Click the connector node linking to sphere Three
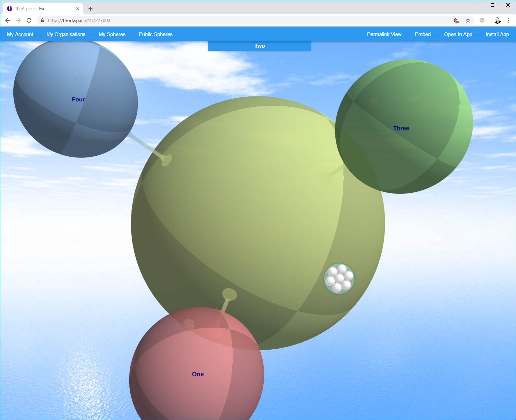The width and height of the screenshot is (516, 420). (x=326, y=178)
